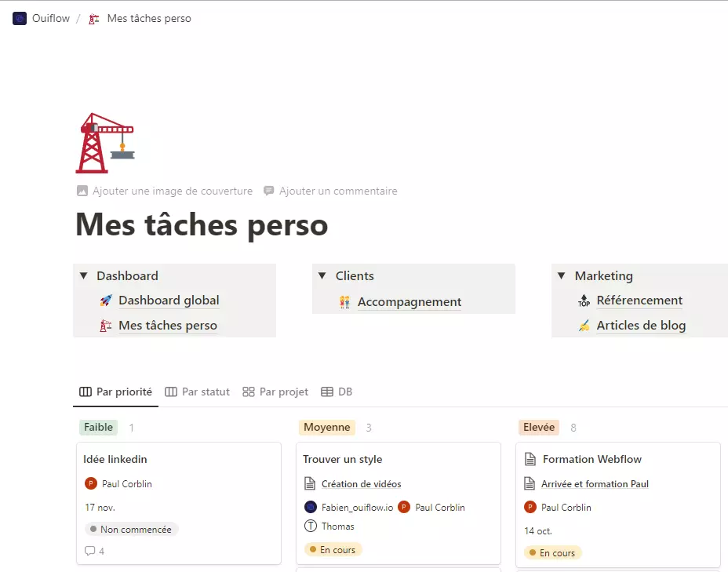Open the Articles de blog page link
The height and width of the screenshot is (572, 728).
[641, 326]
